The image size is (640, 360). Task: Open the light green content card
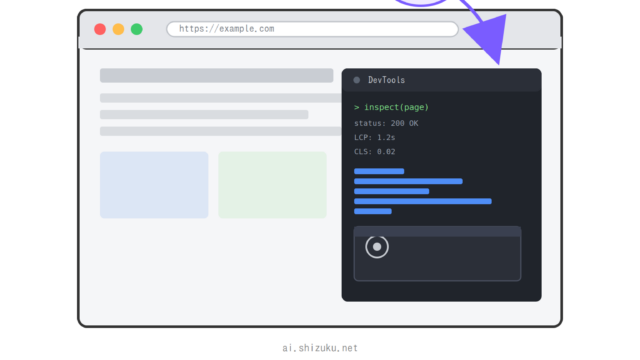point(273,185)
